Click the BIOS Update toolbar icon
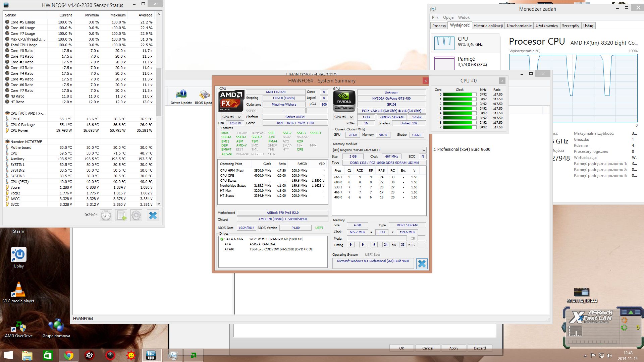The height and width of the screenshot is (362, 644). pos(204,97)
